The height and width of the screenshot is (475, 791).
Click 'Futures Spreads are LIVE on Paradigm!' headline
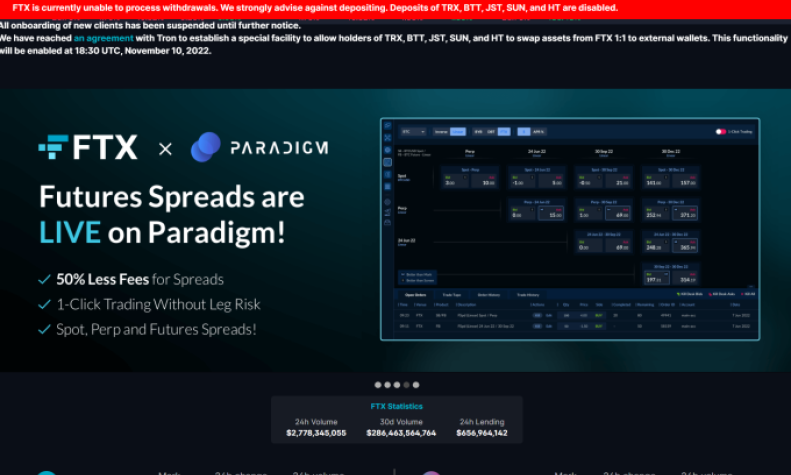pos(172,214)
